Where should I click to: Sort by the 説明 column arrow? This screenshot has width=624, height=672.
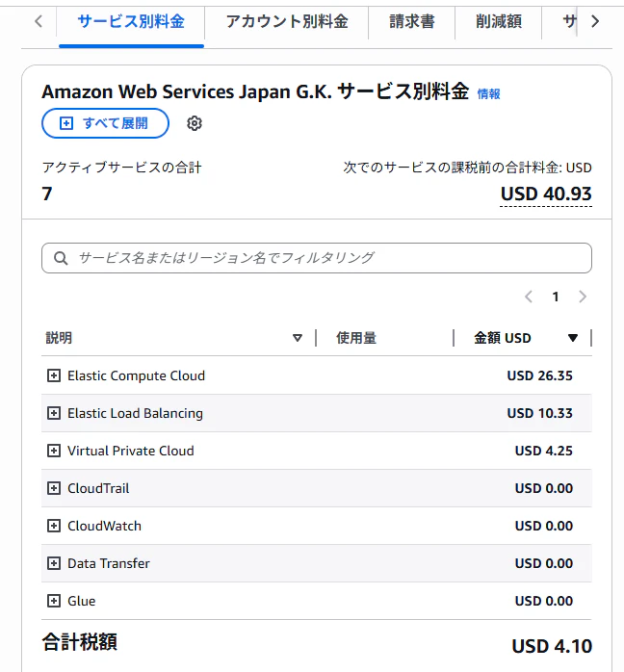point(297,338)
